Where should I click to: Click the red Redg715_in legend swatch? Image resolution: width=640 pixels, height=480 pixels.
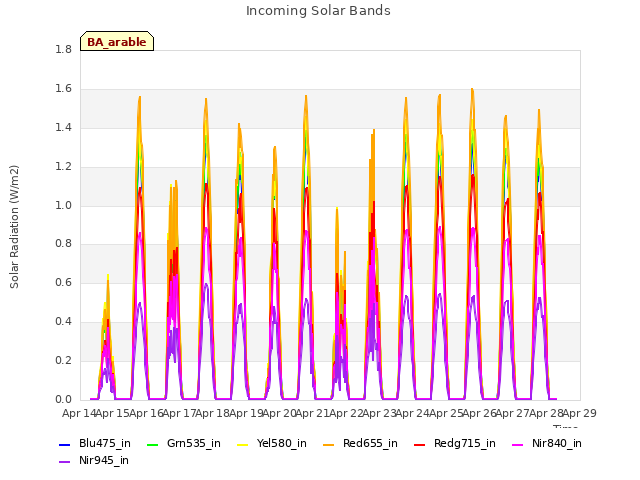(x=420, y=444)
